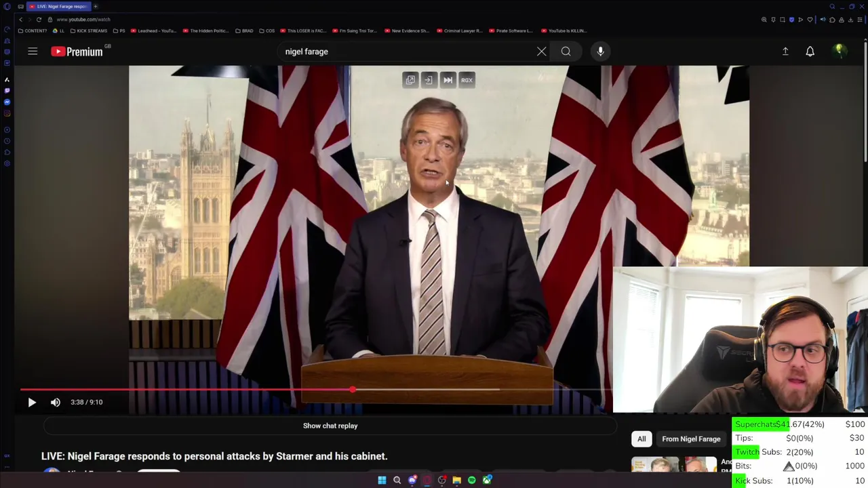This screenshot has height=488, width=868.
Task: Go back in browser history
Action: [21, 20]
